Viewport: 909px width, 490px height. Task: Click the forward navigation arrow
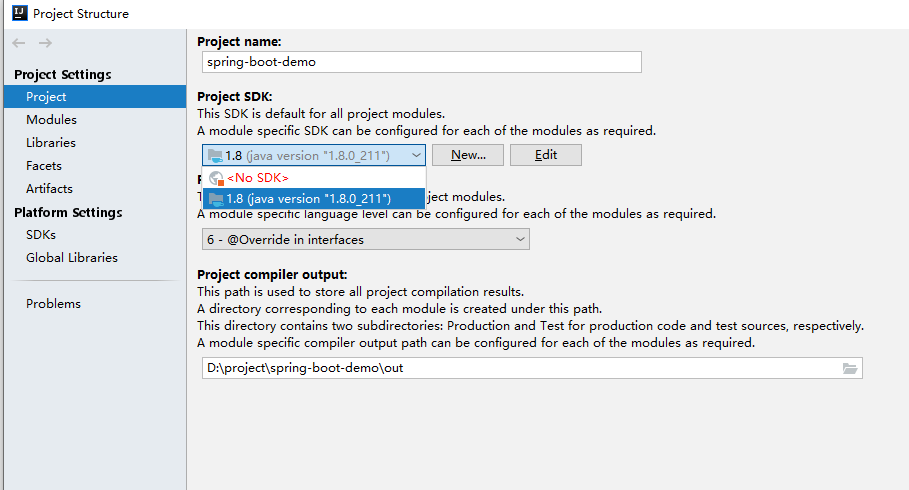(x=45, y=43)
